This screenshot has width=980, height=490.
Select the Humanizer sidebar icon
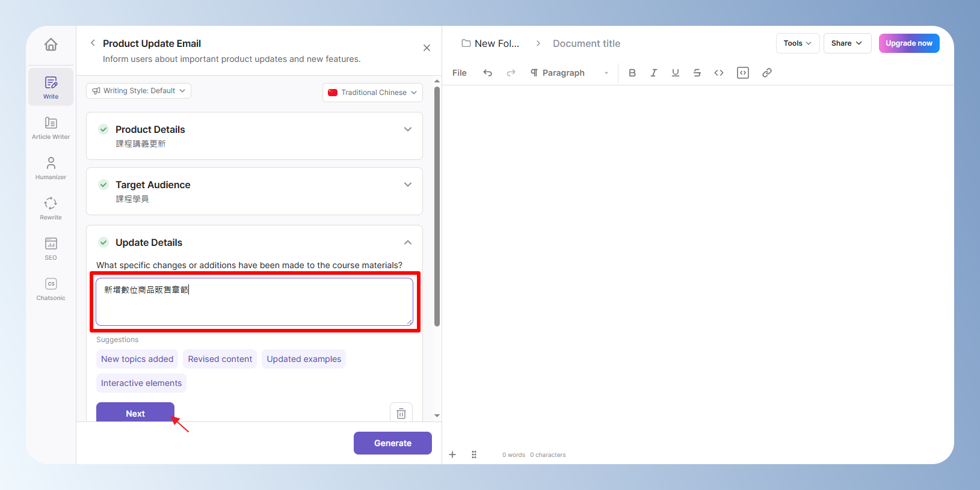click(51, 168)
